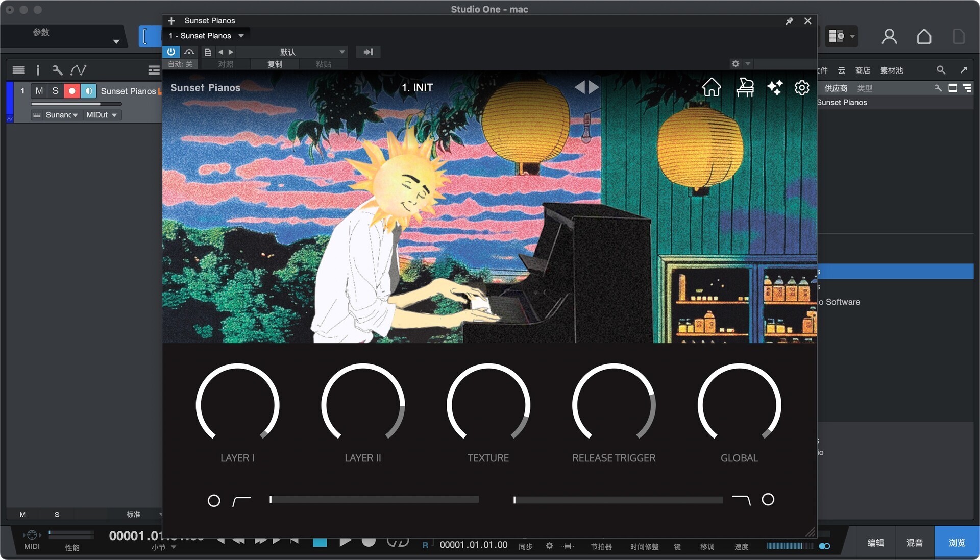
Task: Click 粘贴 paste button
Action: [324, 64]
